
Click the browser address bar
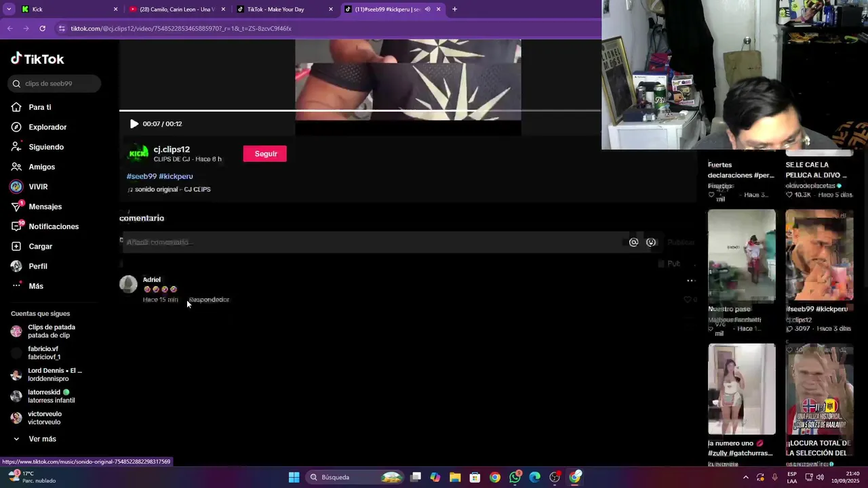(x=325, y=28)
